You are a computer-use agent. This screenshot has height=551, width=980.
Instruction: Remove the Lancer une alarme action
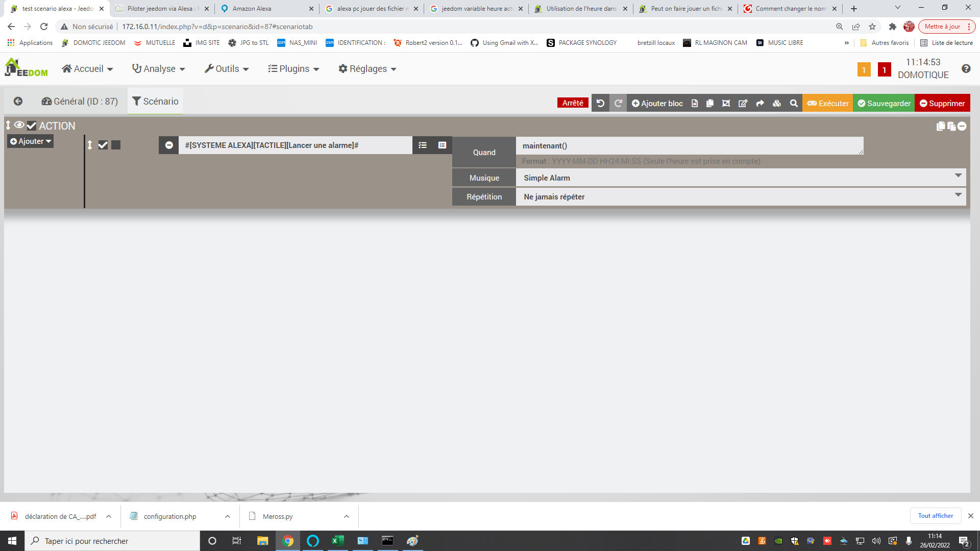pyautogui.click(x=169, y=145)
